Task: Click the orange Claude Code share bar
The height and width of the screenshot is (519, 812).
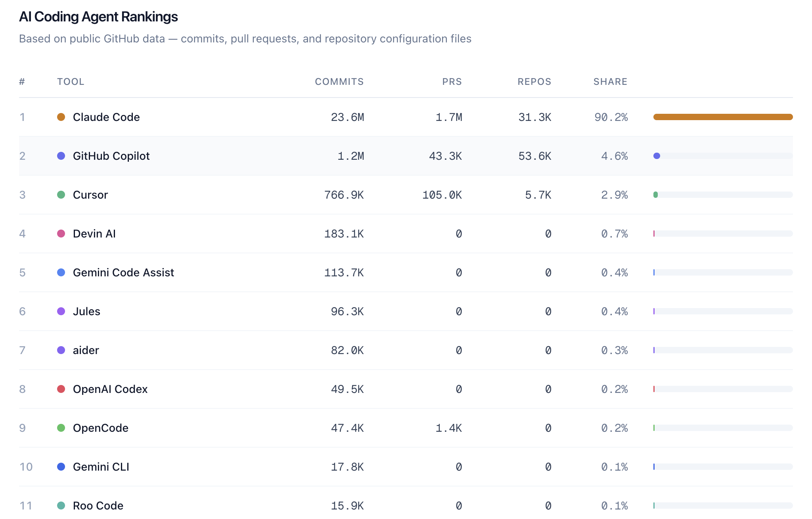Action: [x=723, y=117]
